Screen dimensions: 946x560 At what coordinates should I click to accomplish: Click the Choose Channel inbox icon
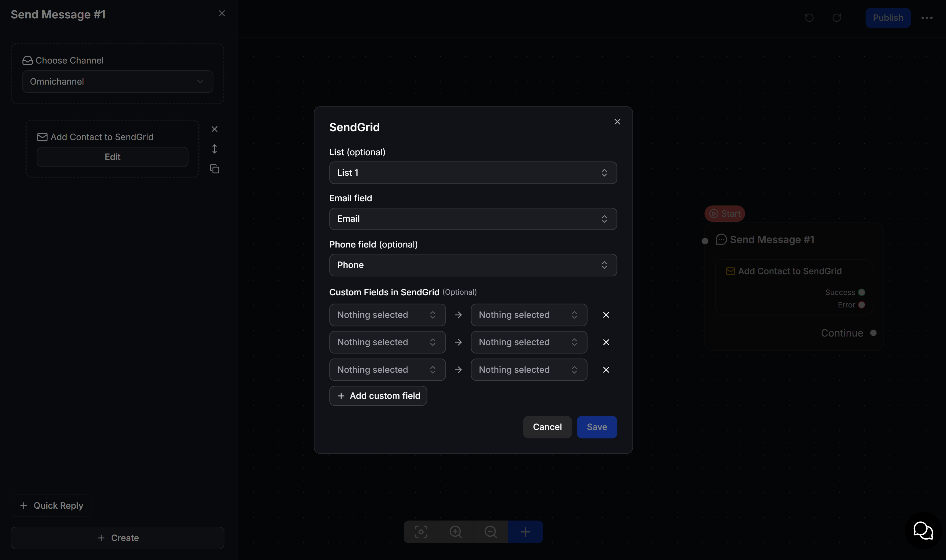27,60
